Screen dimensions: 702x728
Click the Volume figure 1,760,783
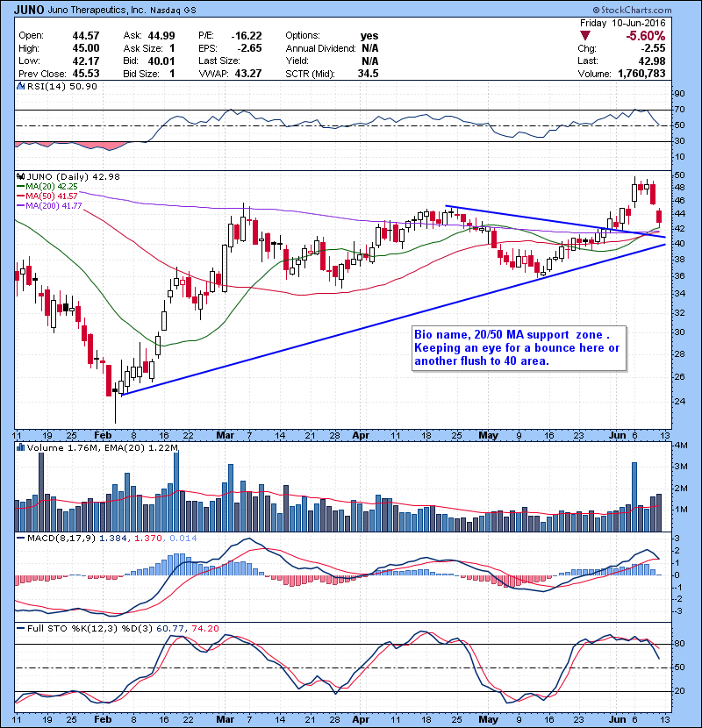(641, 74)
